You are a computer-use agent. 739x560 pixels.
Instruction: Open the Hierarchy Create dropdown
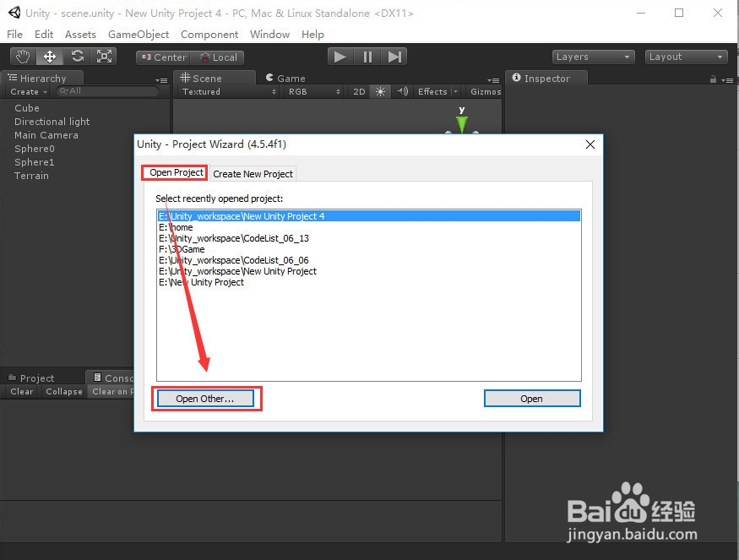[x=28, y=91]
